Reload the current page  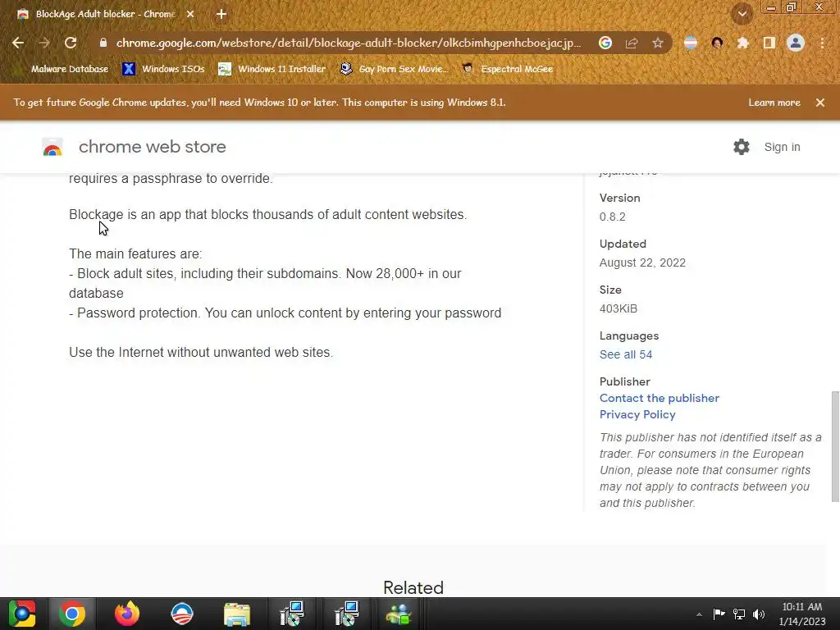[71, 43]
